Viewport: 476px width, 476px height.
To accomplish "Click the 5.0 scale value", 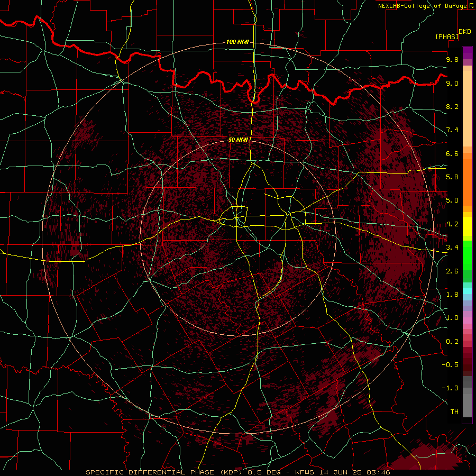I will click(x=452, y=200).
